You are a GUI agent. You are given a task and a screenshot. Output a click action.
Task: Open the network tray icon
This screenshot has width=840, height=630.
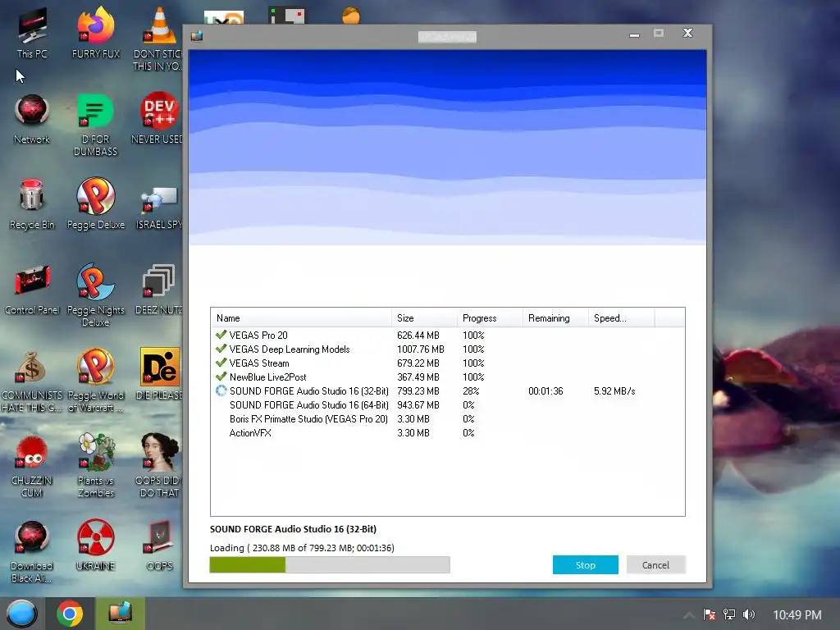pyautogui.click(x=729, y=614)
